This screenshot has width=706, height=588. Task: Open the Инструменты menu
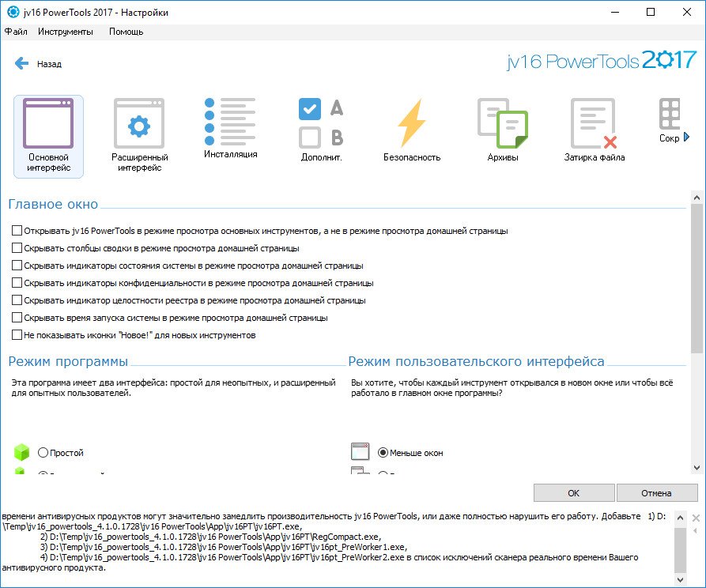[66, 32]
